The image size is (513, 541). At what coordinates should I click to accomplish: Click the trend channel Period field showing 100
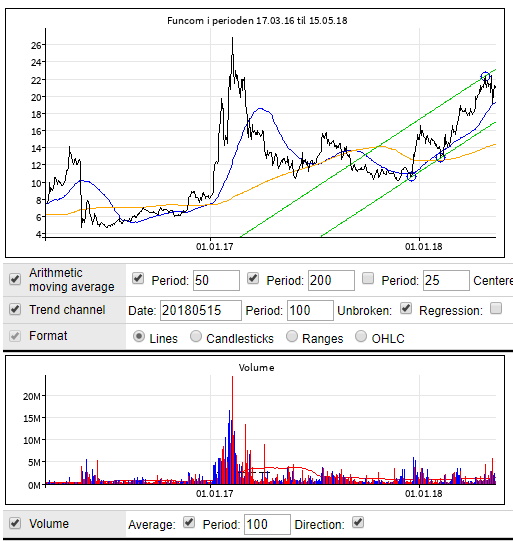[x=310, y=311]
